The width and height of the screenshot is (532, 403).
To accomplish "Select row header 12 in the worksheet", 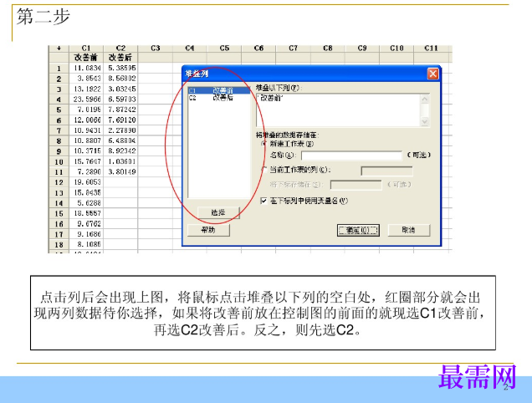I will [x=59, y=182].
